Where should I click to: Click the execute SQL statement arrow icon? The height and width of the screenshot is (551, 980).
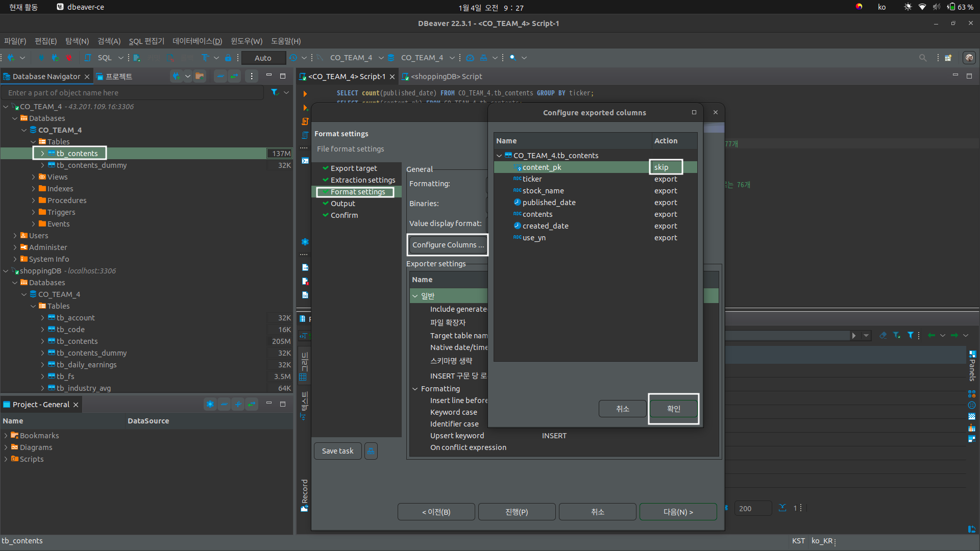(x=305, y=94)
